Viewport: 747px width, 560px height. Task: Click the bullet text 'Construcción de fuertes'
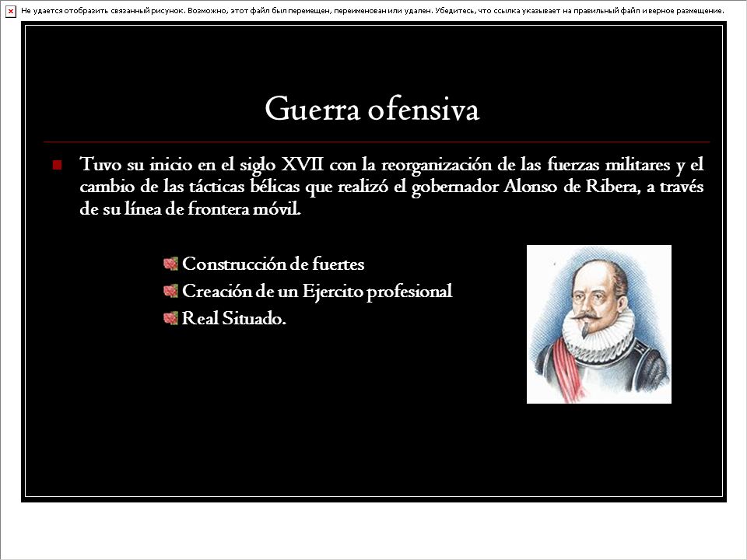point(273,264)
